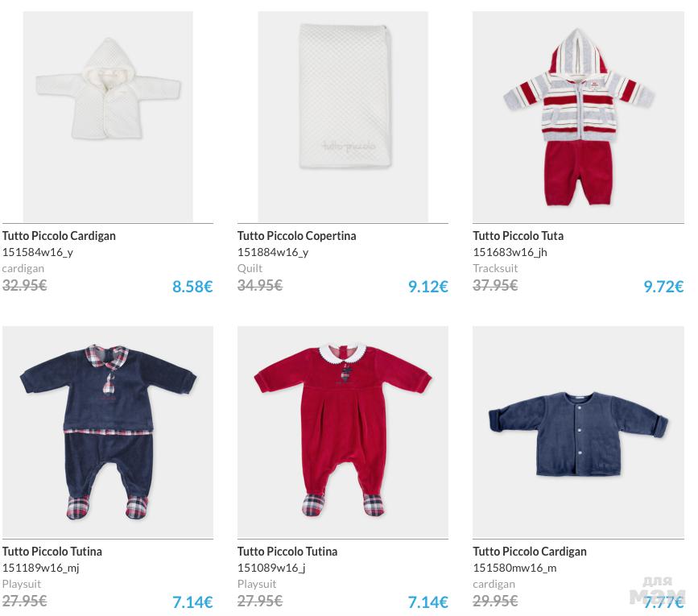
Task: Open the Tutto Piccolo Copertina title link
Action: (296, 236)
